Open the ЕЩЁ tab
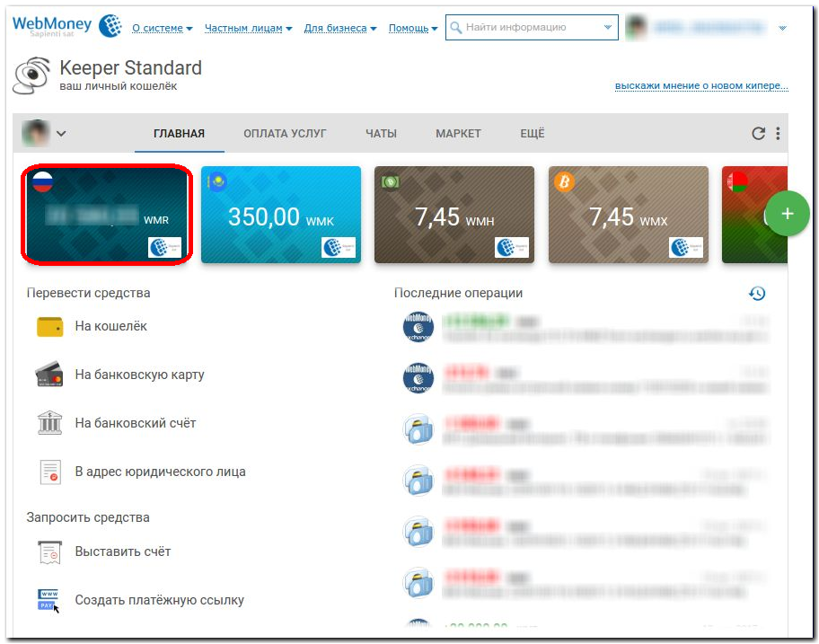Viewport: 819px width, 644px height. point(533,134)
